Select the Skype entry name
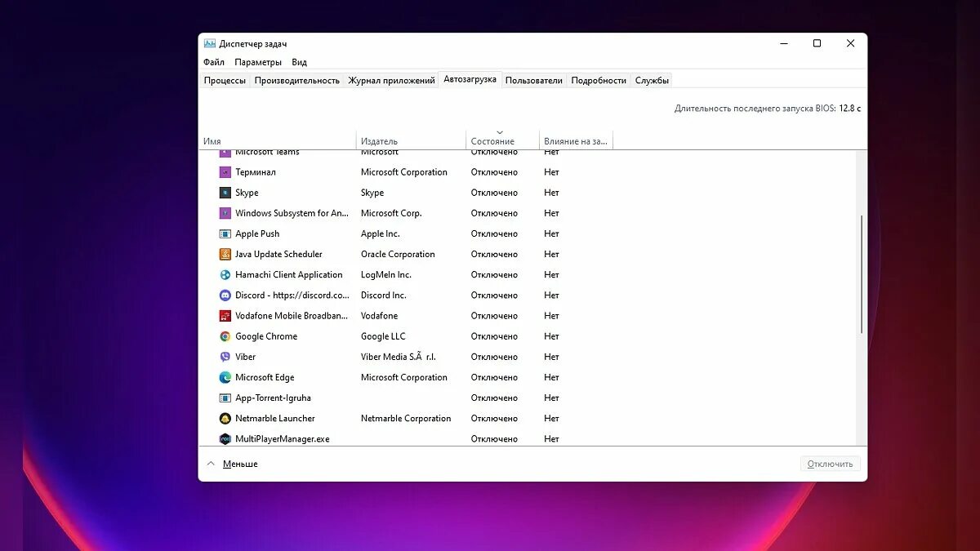Screen dimensions: 980x551 coord(247,193)
